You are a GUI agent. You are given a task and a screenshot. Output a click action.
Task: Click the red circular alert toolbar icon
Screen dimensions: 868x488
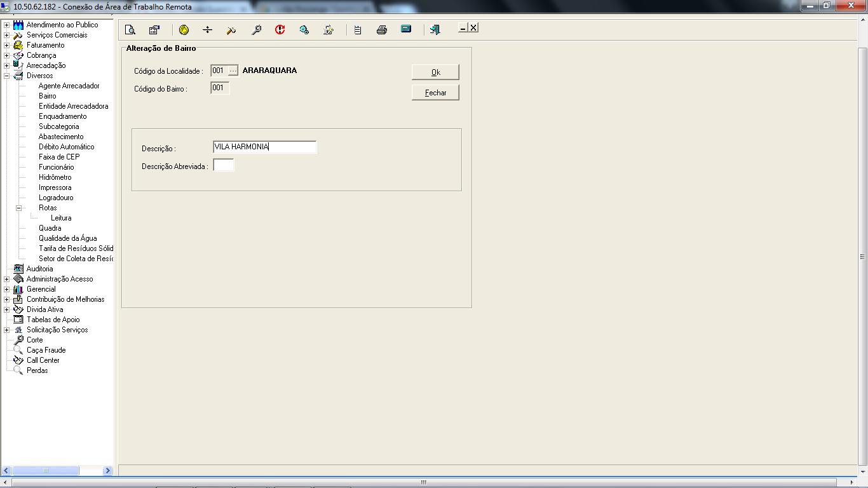pos(280,30)
